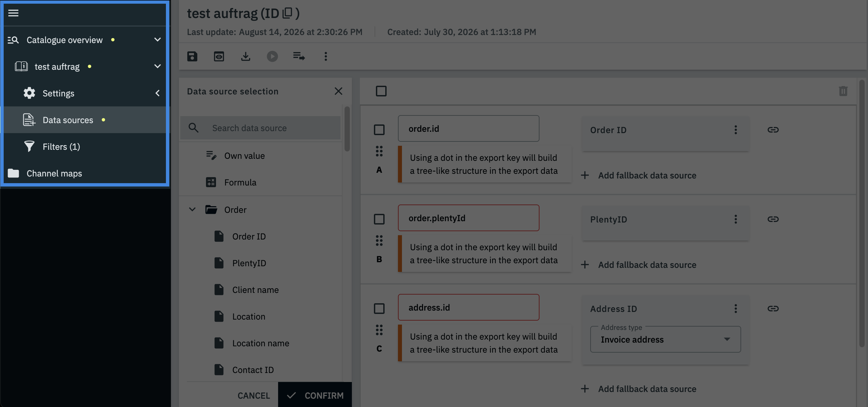Copy the catalogue ID next to title
The image size is (868, 407).
[x=287, y=13]
